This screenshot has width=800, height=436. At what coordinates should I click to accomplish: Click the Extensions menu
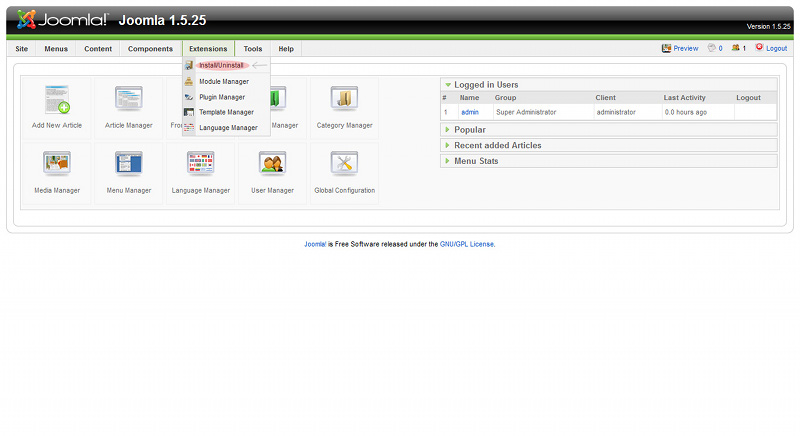[x=208, y=49]
